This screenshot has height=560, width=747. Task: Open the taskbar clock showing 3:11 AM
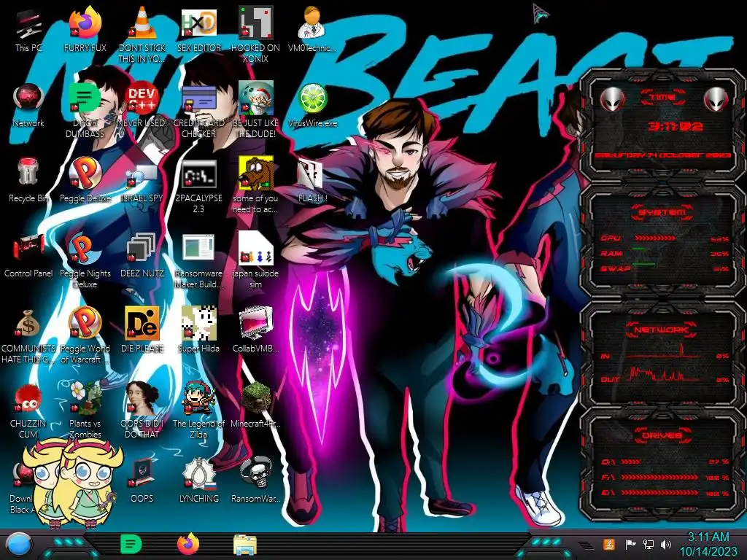[x=708, y=545]
